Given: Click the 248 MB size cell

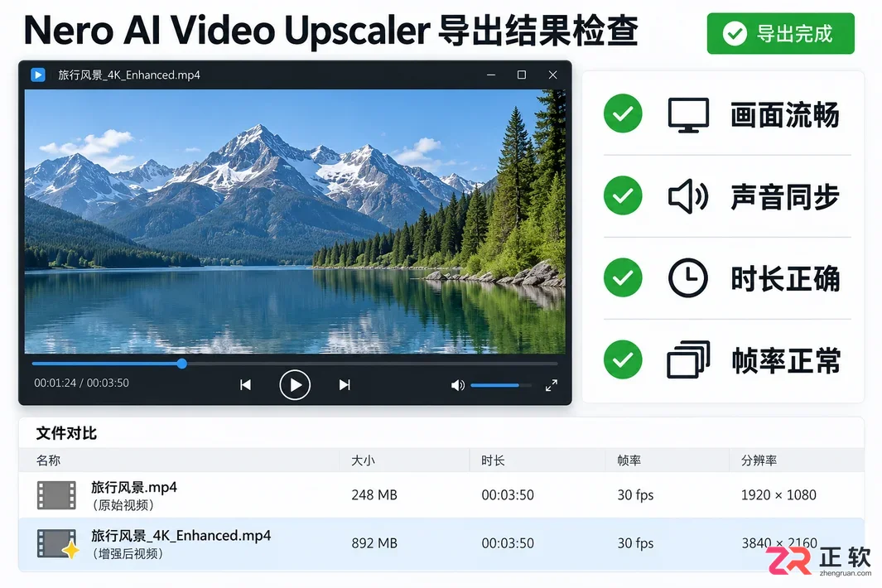Looking at the screenshot, I should coord(374,495).
